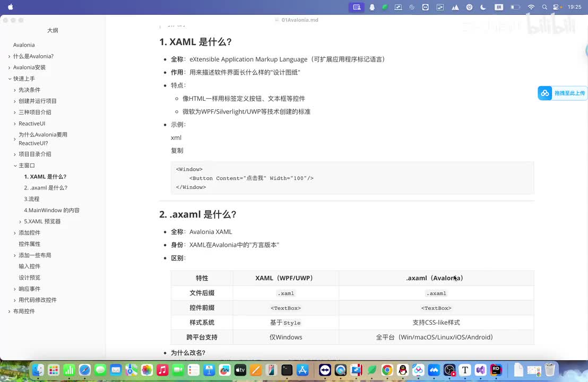Click the cloud upload floating widget

562,93
